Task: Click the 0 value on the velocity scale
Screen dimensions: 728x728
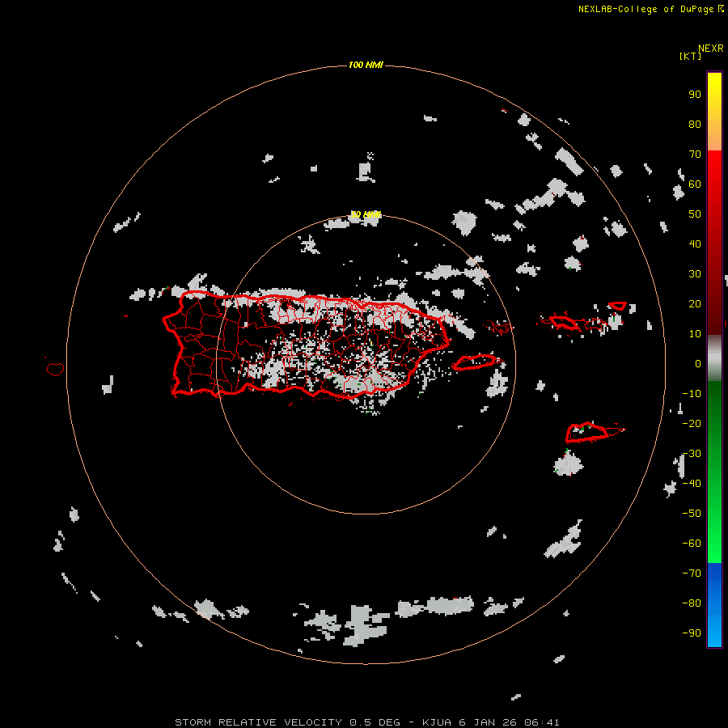Action: click(x=698, y=364)
